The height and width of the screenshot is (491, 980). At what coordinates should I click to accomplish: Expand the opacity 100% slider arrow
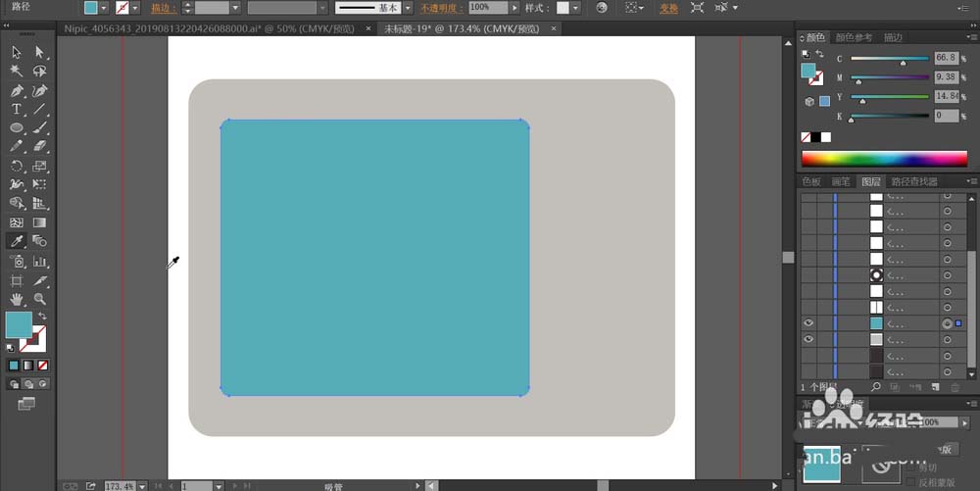[x=514, y=8]
